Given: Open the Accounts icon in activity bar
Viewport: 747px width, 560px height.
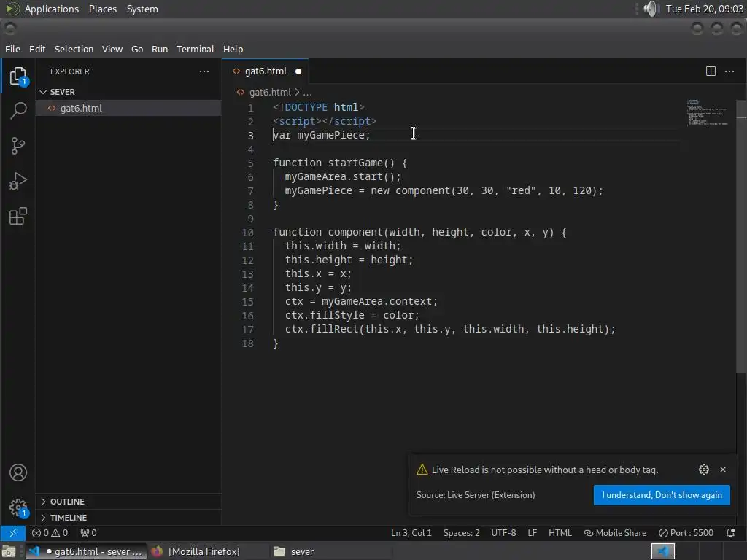Looking at the screenshot, I should (x=18, y=472).
